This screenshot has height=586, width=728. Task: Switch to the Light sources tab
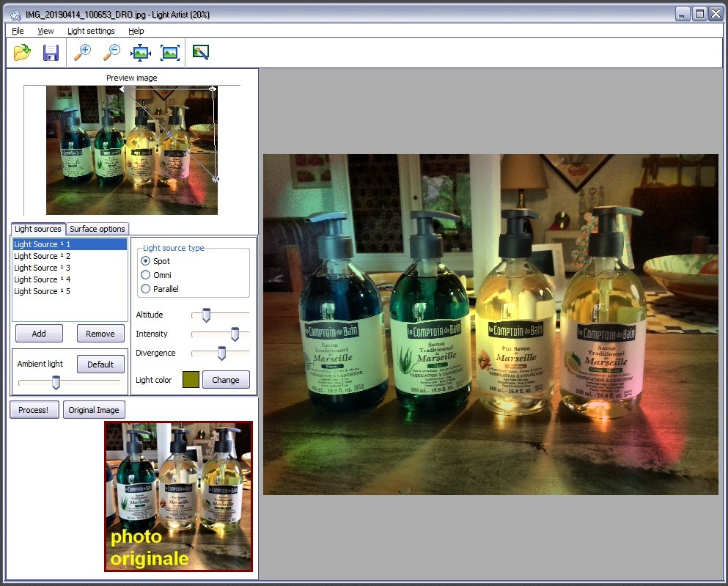[38, 229]
